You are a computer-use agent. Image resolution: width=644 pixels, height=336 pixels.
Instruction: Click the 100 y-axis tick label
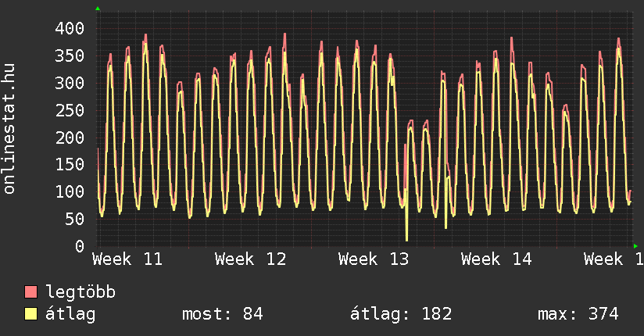point(70,191)
